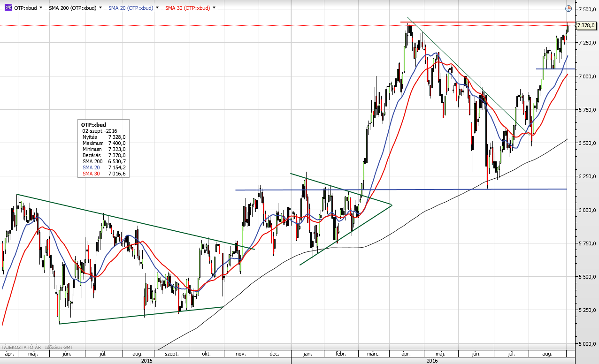Click the 6 250,0 price axis label
Screen dimensions: 599x364
pos(587,176)
